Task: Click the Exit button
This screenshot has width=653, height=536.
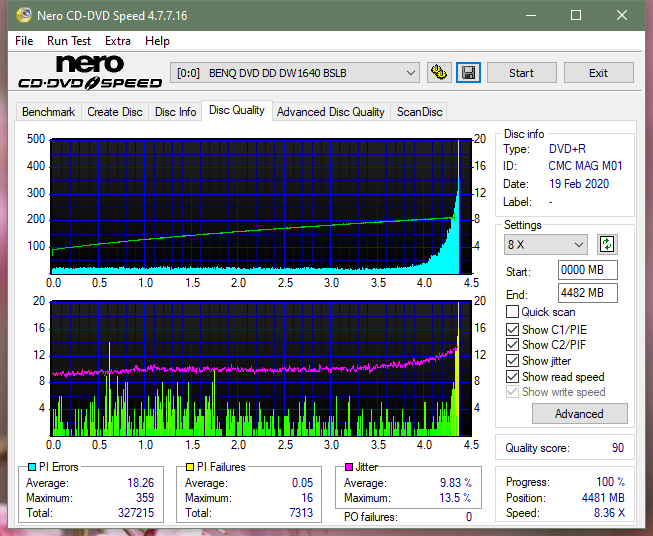Action: pyautogui.click(x=598, y=73)
